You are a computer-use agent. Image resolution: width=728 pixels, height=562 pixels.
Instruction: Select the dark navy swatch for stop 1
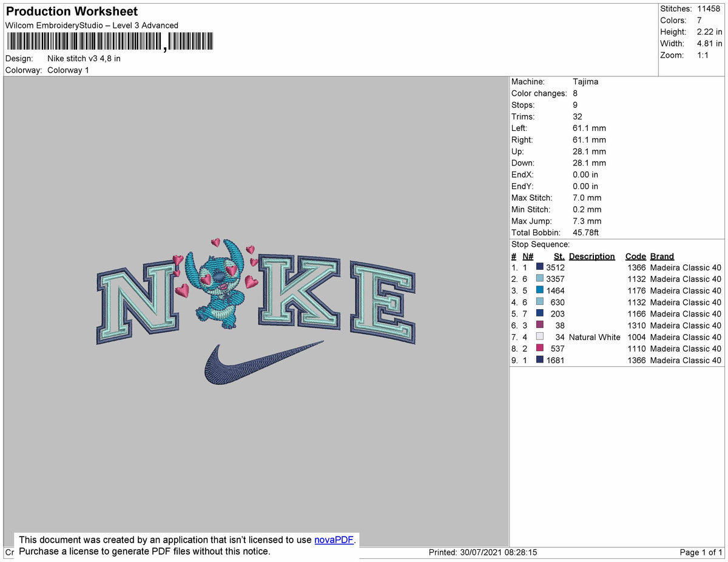click(x=540, y=267)
